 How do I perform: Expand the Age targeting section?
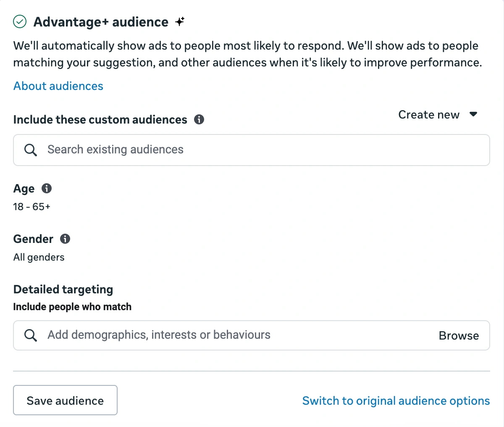point(24,188)
